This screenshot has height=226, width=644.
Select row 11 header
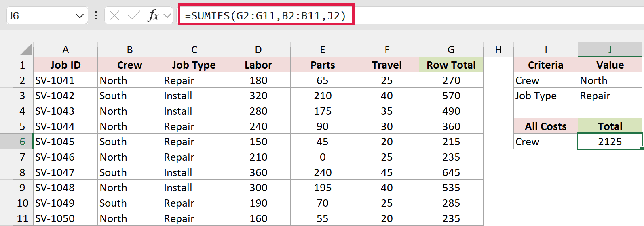[x=17, y=218]
